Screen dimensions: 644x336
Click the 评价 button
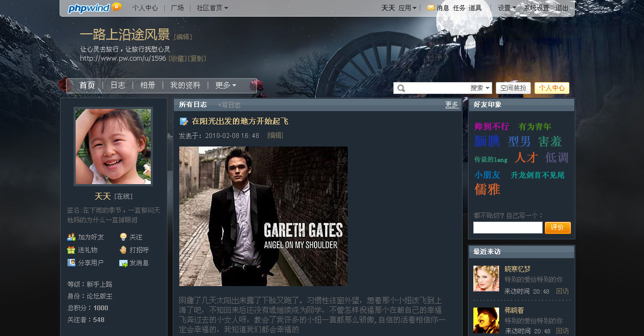tap(558, 228)
